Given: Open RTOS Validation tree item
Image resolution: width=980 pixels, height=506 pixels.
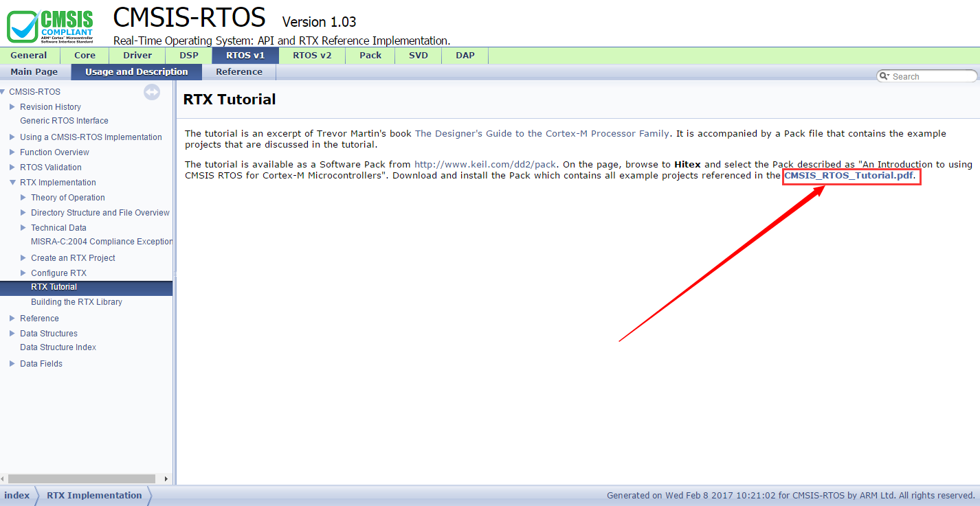Looking at the screenshot, I should pos(50,168).
